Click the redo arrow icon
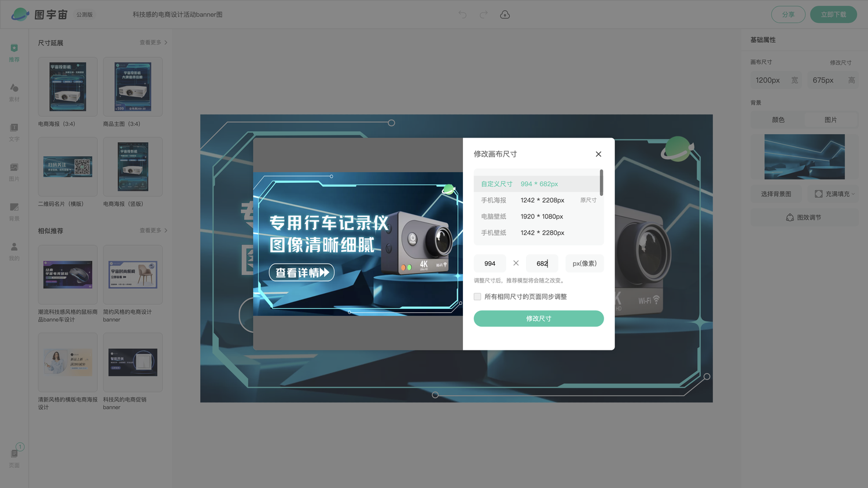Viewport: 868px width, 488px height. [483, 14]
